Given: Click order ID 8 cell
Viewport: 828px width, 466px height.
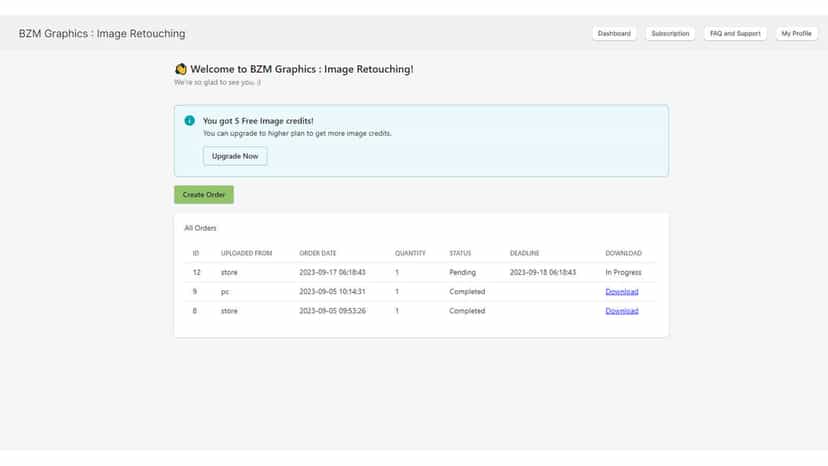Looking at the screenshot, I should click(x=194, y=311).
